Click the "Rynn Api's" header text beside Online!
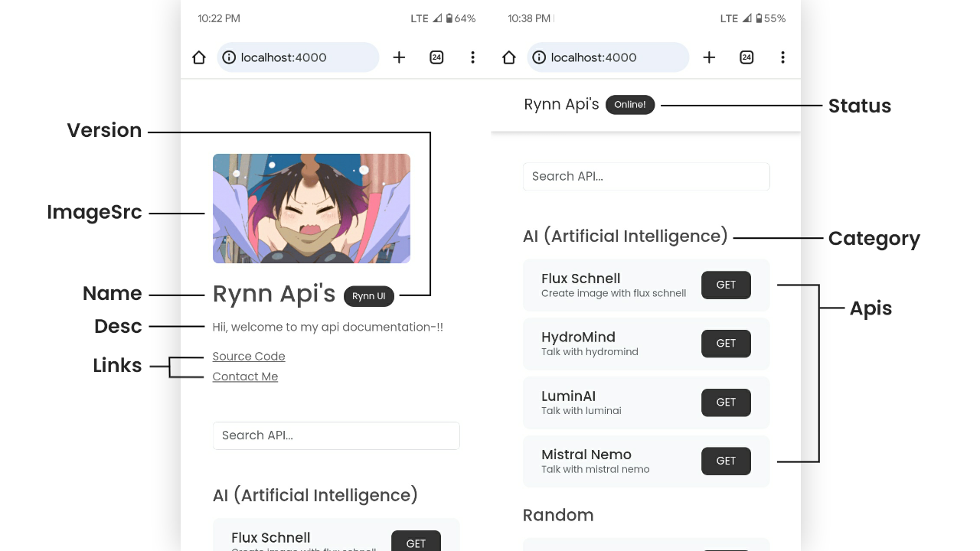Image resolution: width=980 pixels, height=551 pixels. coord(561,105)
